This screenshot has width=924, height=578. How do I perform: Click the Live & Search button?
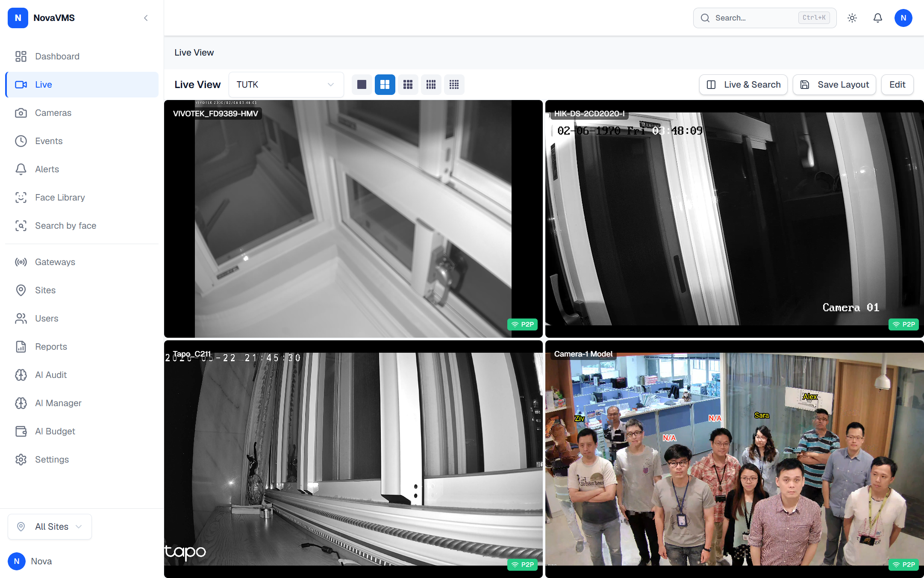click(743, 85)
